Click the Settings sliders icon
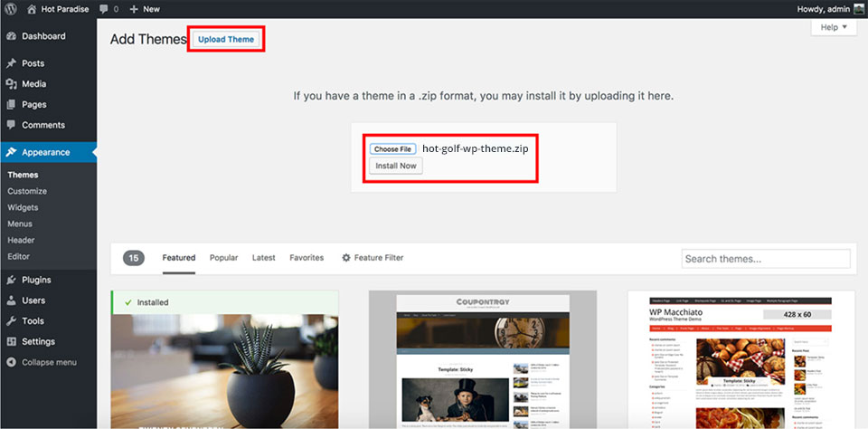Image resolution: width=868 pixels, height=429 pixels. pyautogui.click(x=11, y=341)
